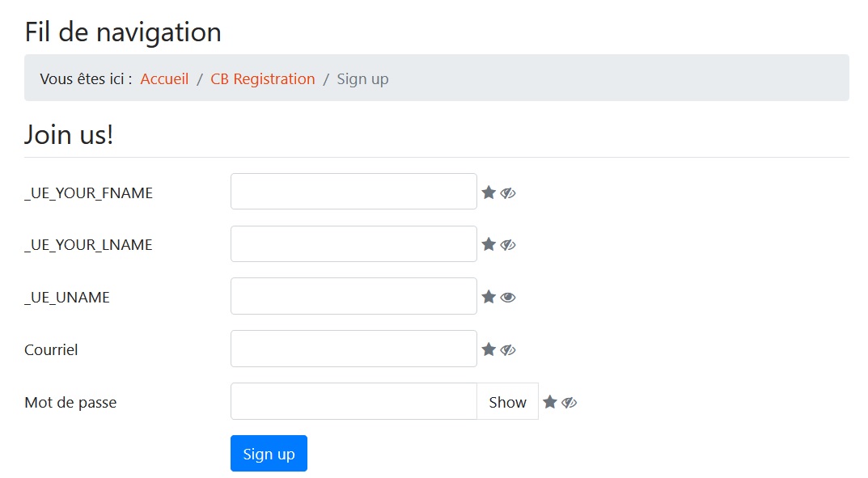The image size is (868, 478).
Task: Focus the _UE_YOUR_FNAME text field
Action: [x=354, y=192]
